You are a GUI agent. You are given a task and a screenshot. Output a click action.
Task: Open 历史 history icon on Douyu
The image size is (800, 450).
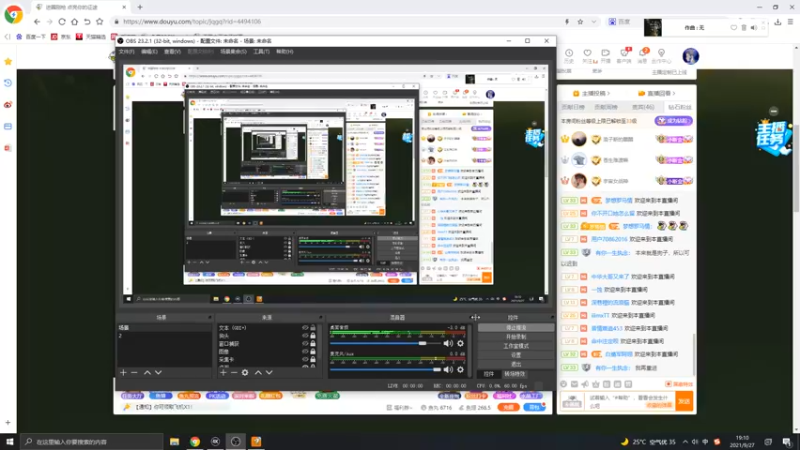(x=569, y=56)
